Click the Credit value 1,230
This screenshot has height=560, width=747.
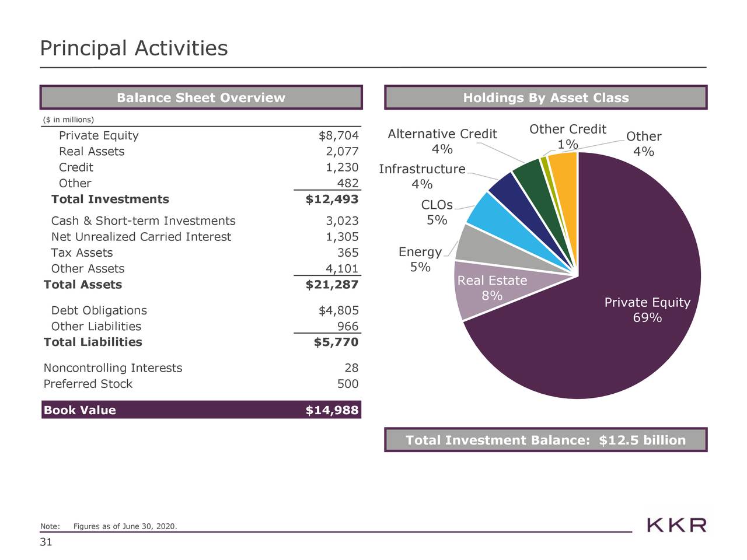(x=342, y=167)
